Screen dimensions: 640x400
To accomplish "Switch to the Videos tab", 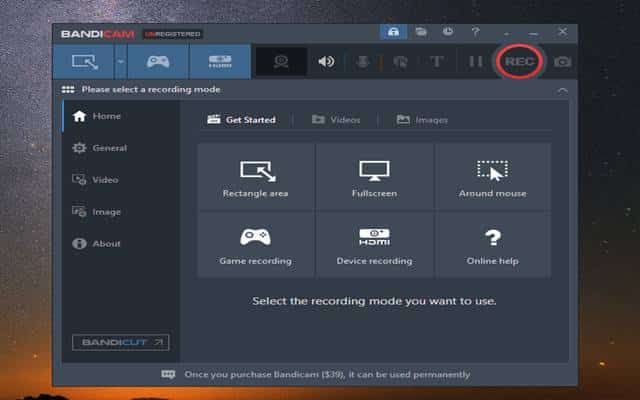I will pyautogui.click(x=336, y=120).
